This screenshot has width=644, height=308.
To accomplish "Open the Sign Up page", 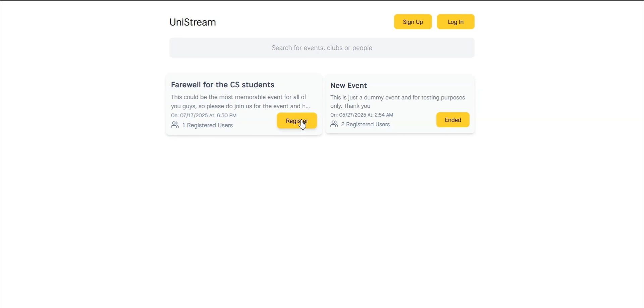I will pos(413,22).
